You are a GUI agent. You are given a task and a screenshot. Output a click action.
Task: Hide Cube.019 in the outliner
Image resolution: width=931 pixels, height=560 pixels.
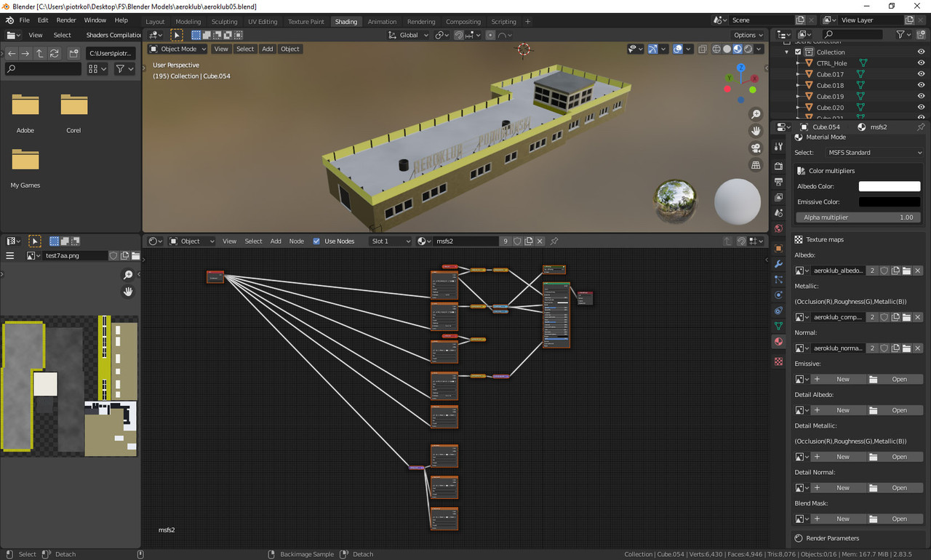921,96
